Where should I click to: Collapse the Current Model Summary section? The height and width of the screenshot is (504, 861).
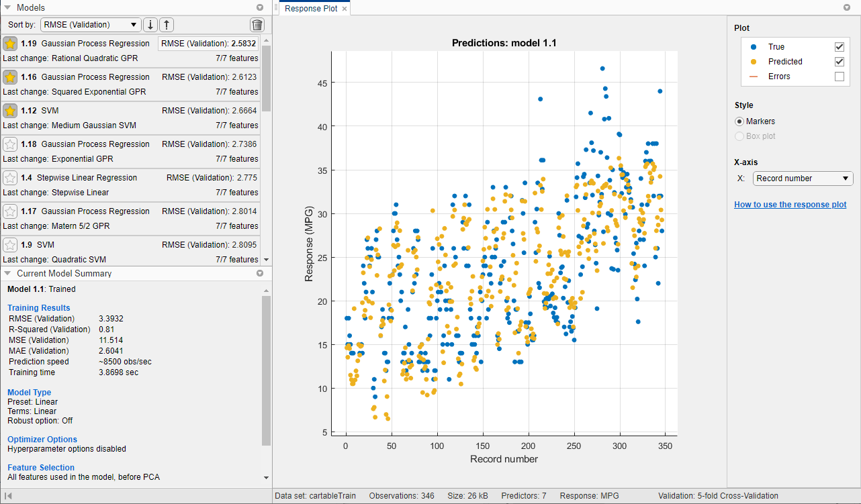8,273
